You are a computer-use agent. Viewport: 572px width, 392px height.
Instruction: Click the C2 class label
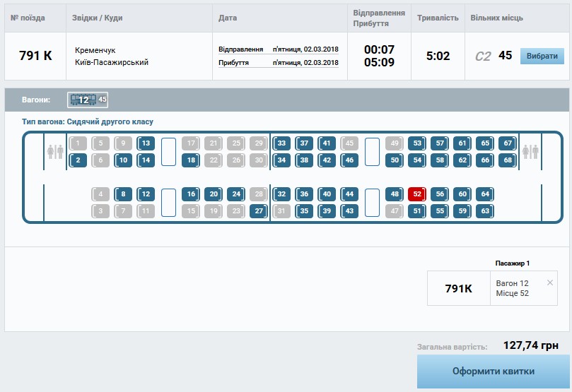point(483,57)
